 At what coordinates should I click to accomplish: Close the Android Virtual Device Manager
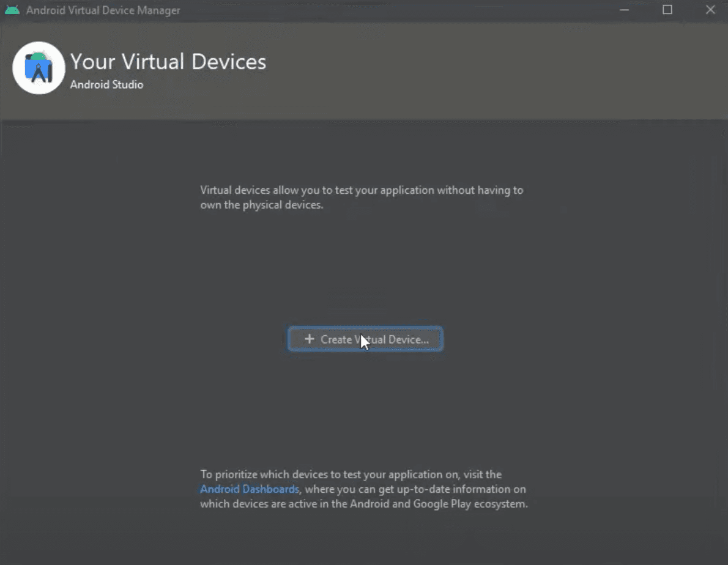click(710, 10)
